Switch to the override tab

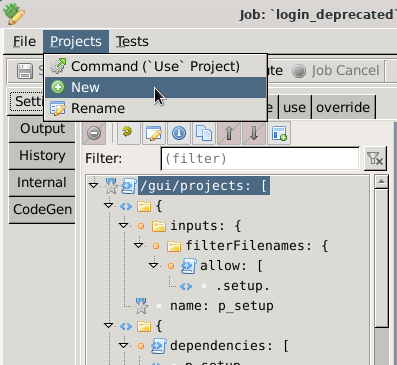(343, 108)
